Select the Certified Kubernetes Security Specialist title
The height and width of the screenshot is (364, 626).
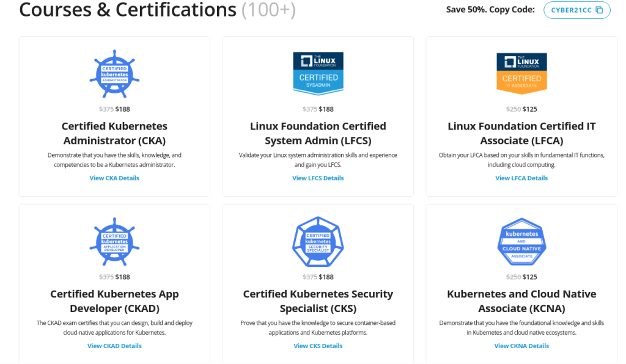click(x=318, y=300)
